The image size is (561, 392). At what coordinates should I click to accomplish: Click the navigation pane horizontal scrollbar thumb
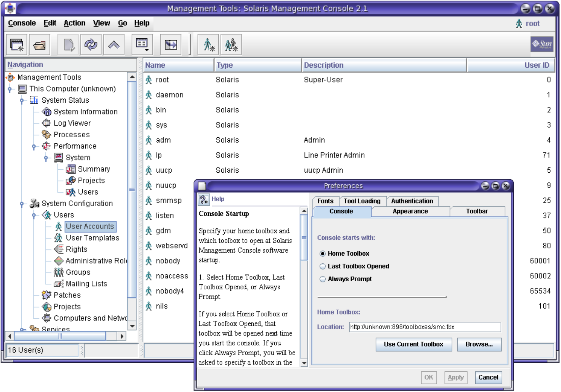(x=60, y=336)
